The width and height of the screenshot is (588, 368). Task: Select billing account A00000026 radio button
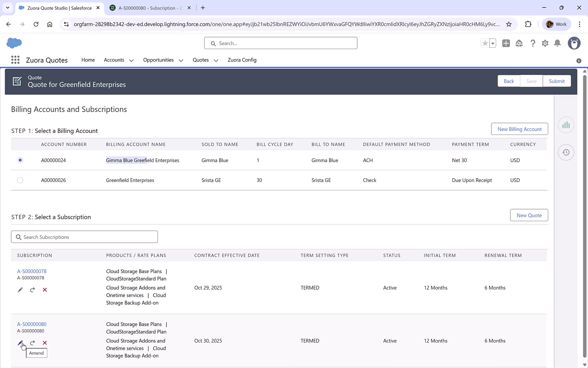[x=20, y=180]
